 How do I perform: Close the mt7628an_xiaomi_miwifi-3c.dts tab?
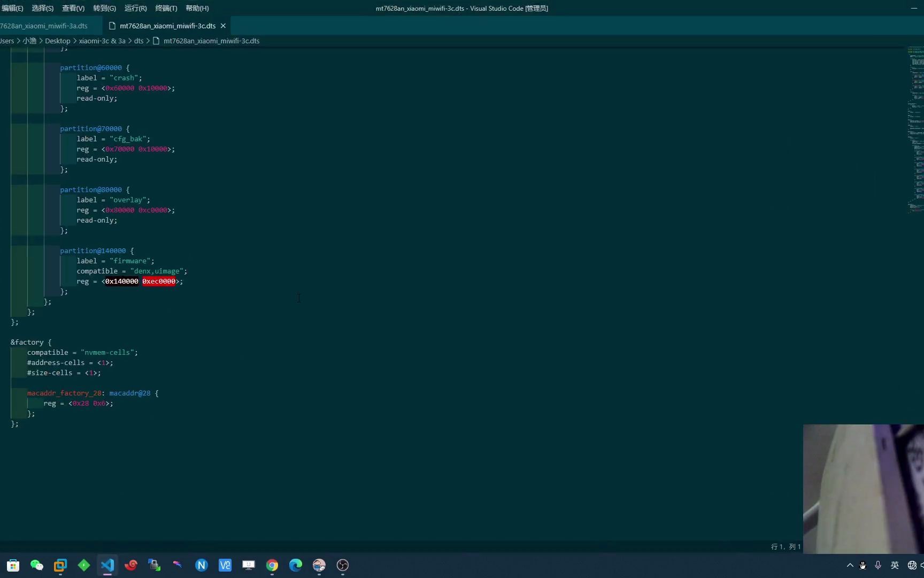tap(223, 26)
